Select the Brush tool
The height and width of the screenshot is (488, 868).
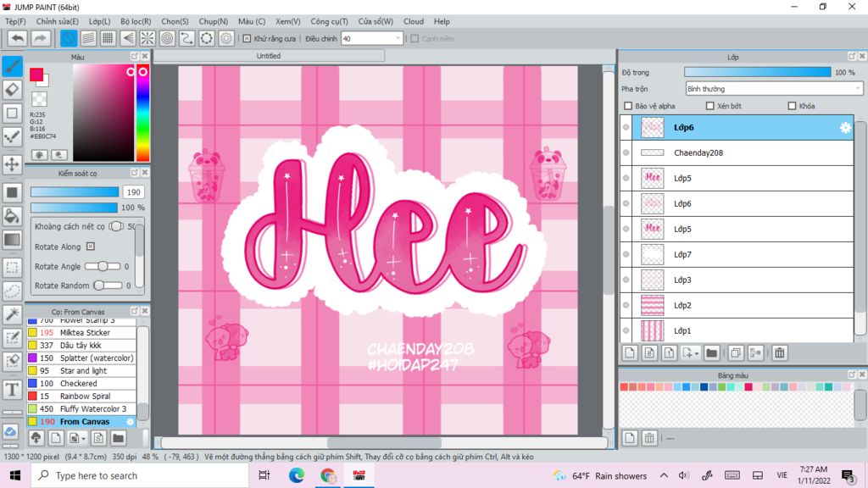click(x=12, y=66)
